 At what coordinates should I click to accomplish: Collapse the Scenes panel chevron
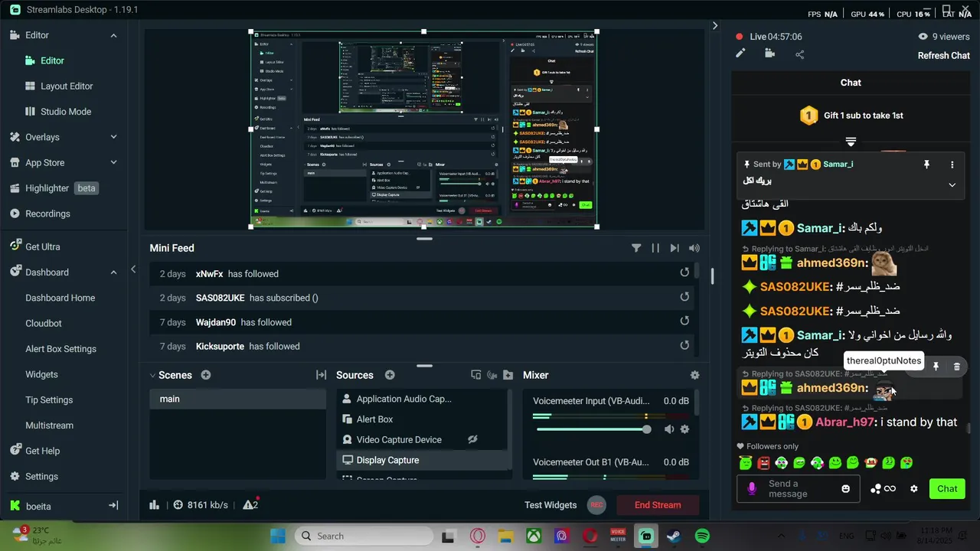coord(153,375)
